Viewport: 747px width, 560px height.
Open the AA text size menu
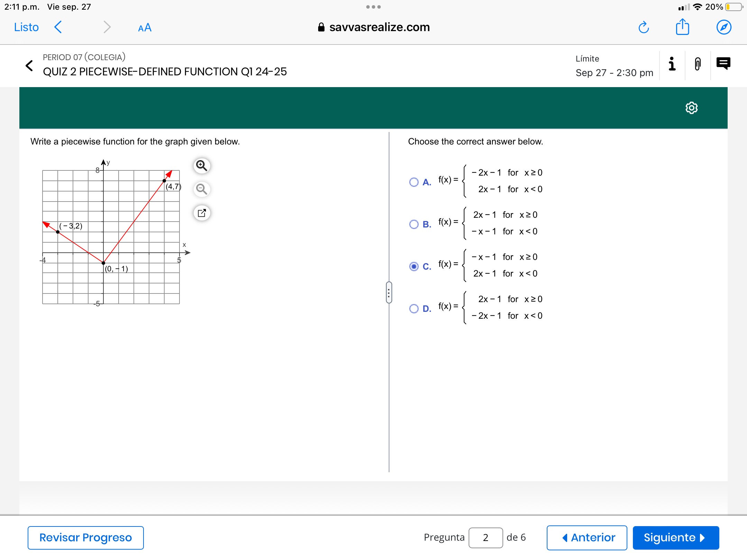tap(145, 28)
